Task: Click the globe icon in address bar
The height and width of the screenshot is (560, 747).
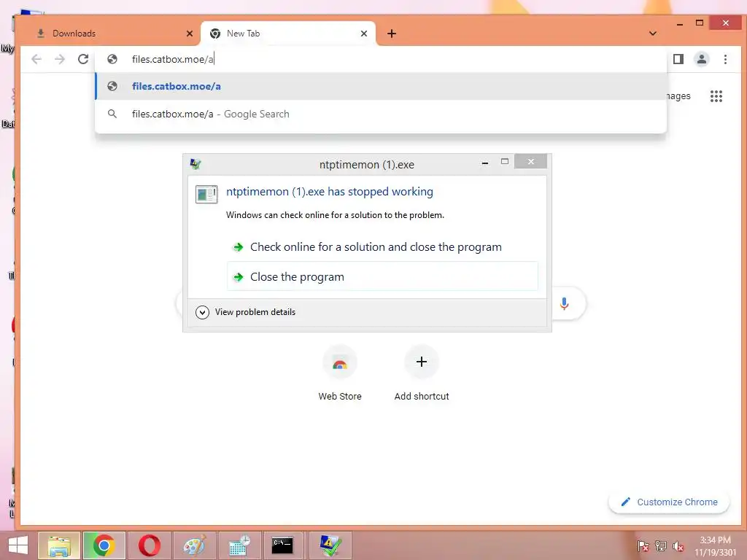Action: (x=112, y=59)
